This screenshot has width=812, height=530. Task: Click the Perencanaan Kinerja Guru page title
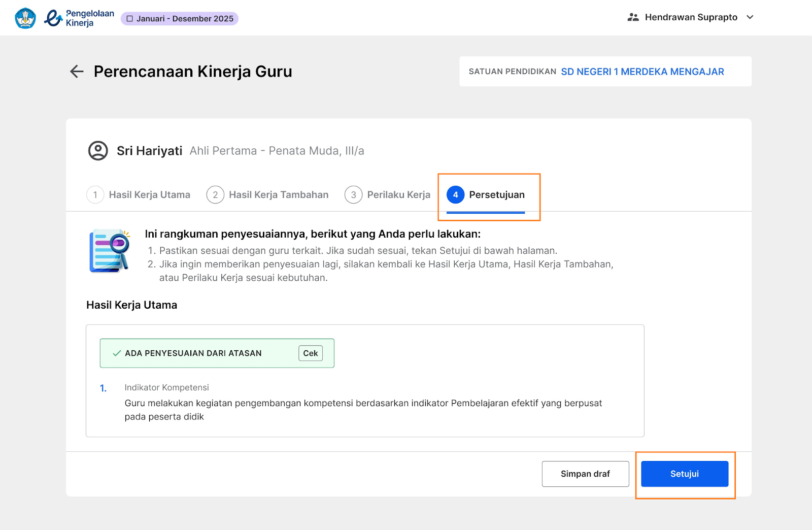coord(193,72)
